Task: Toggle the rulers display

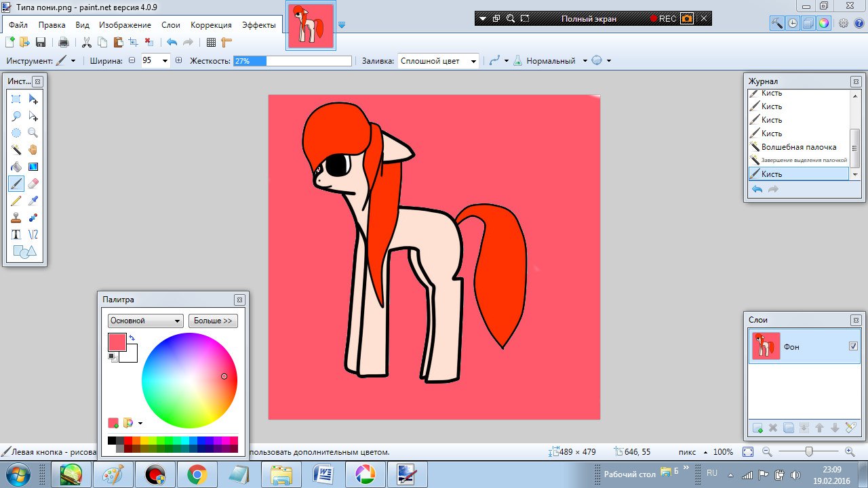Action: pos(226,42)
